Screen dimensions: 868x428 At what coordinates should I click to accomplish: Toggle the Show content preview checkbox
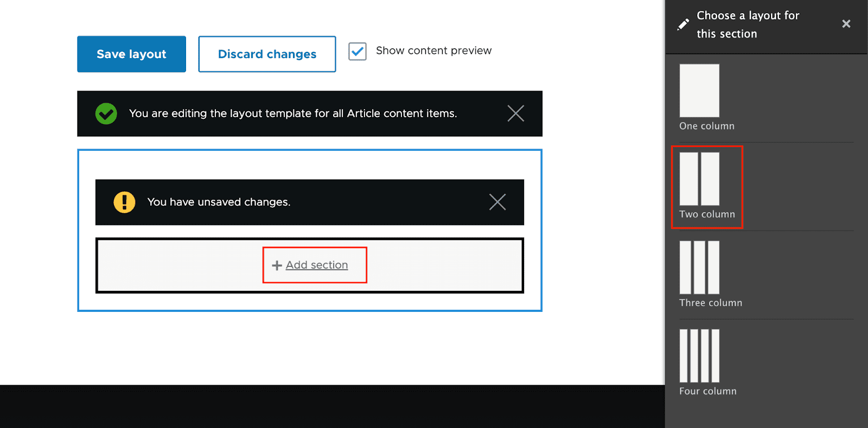pos(358,52)
